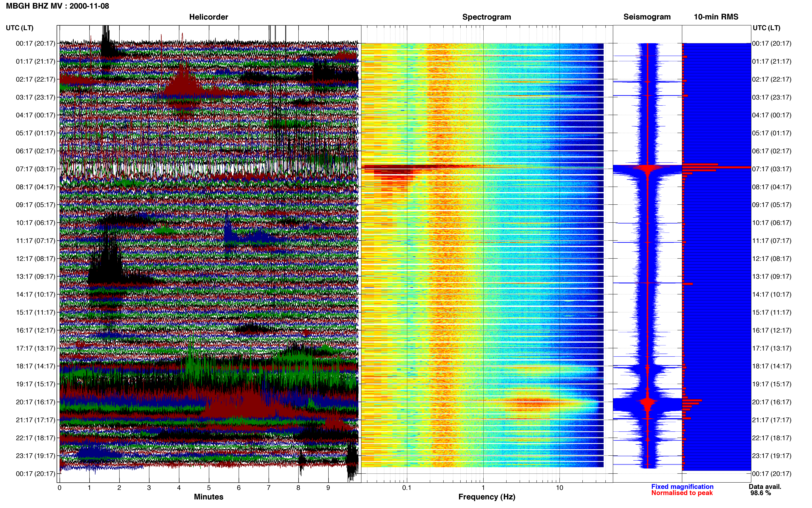Viewport: 812px width, 508px height.
Task: Click RMS-side time label "20:17 (16:17)"
Action: click(x=772, y=402)
